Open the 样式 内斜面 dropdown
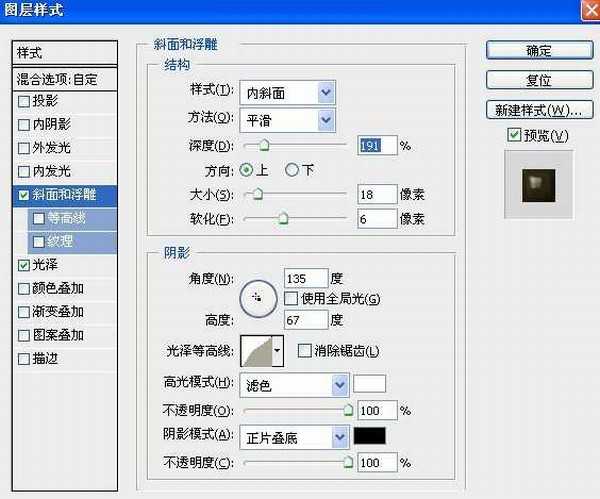600x499 pixels. click(325, 93)
